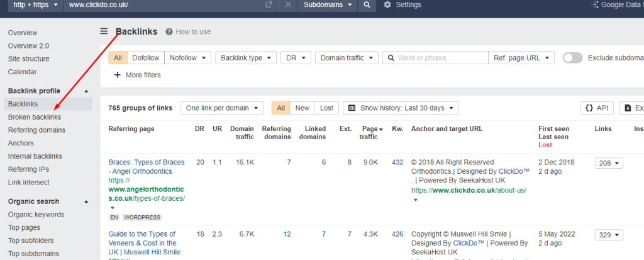Open the Backlink type dropdown
This screenshot has width=644, height=260.
click(x=246, y=58)
